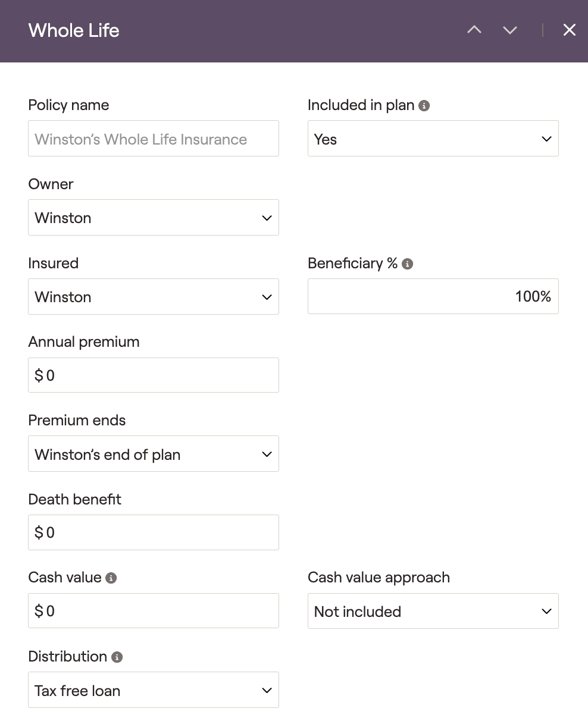
Task: Open the Cash value approach dropdown
Action: coord(433,612)
